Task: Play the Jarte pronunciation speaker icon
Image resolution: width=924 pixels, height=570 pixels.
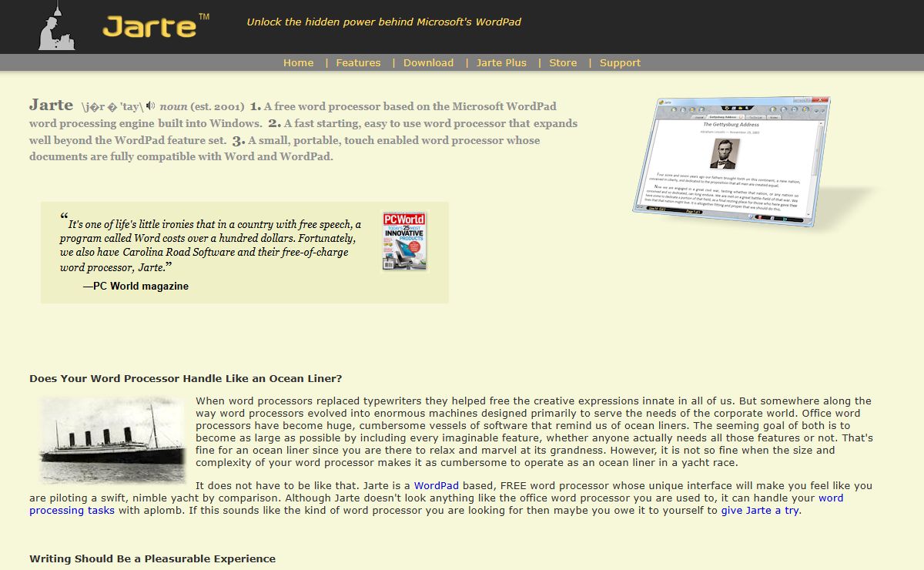Action: (x=150, y=106)
